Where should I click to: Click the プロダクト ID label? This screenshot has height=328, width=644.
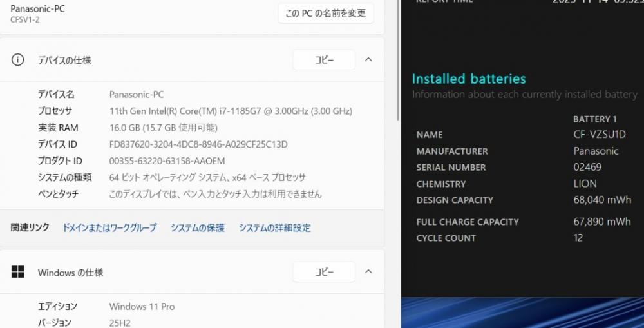coord(60,160)
